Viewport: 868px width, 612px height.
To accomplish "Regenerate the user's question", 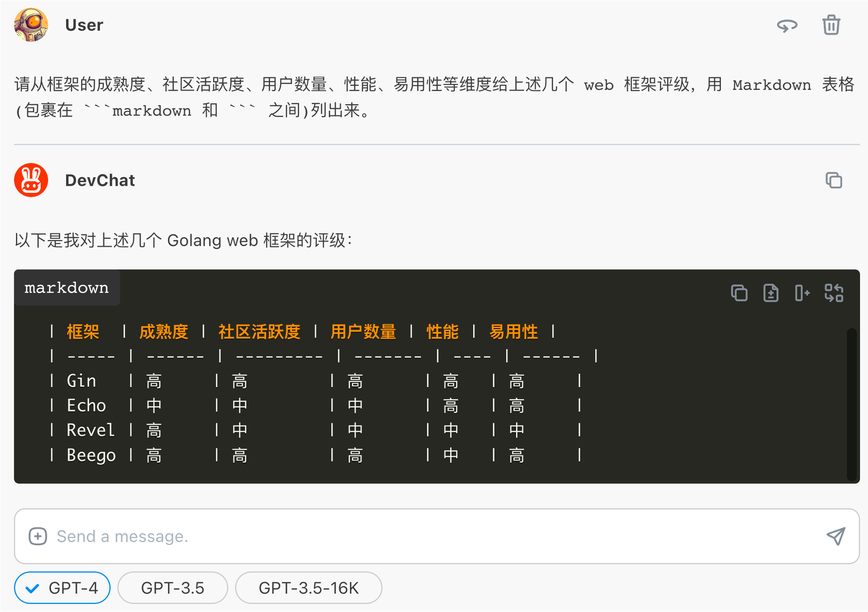I will [787, 25].
